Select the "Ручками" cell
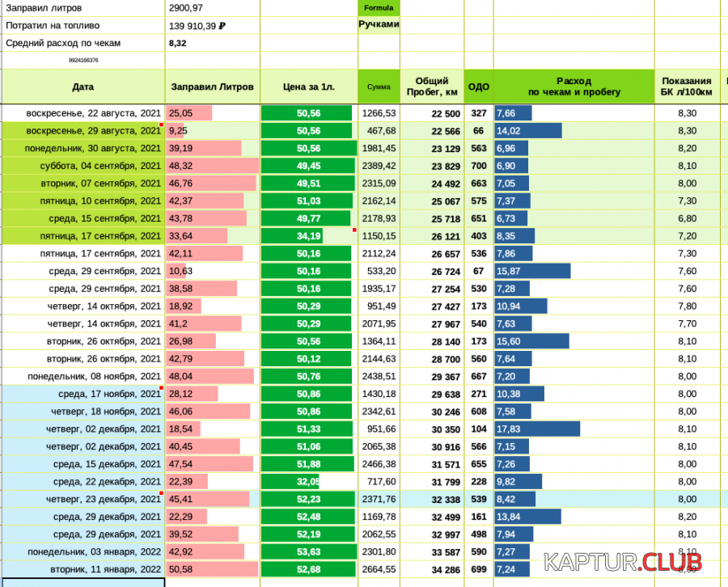 [x=379, y=25]
